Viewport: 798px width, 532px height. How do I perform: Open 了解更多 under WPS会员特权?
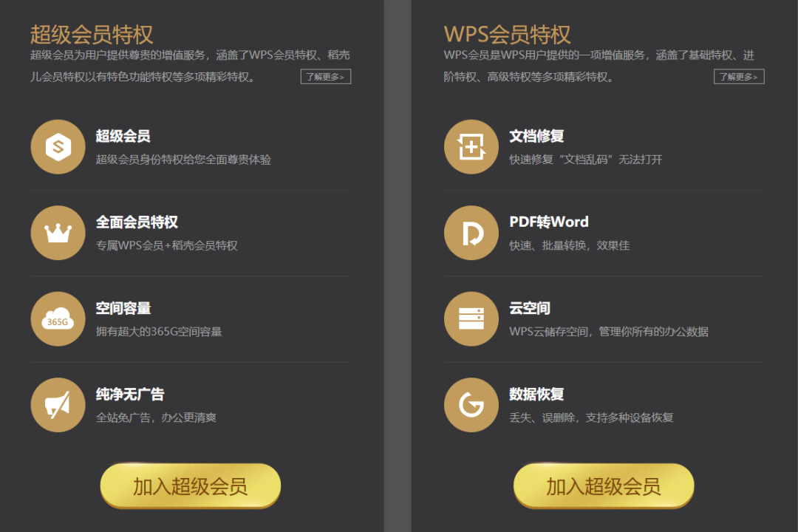[x=739, y=76]
